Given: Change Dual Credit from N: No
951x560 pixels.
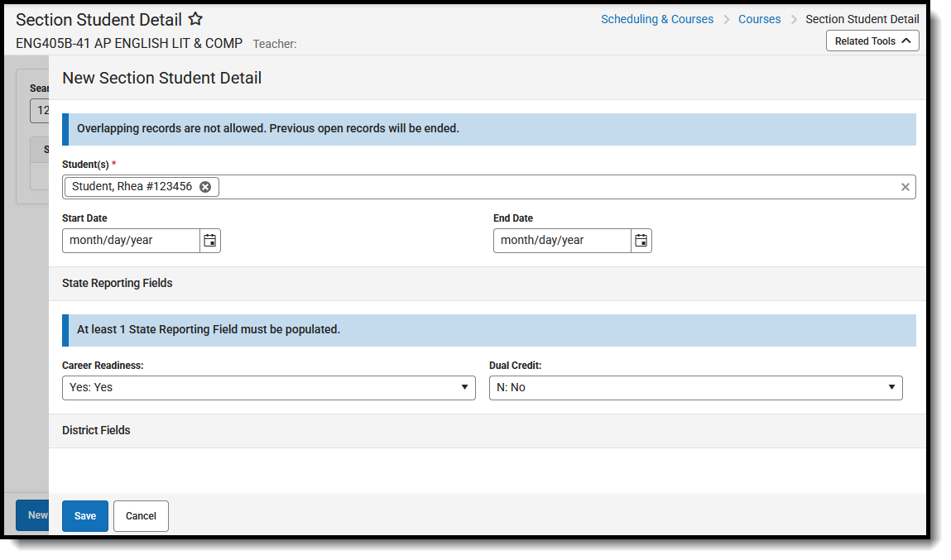Looking at the screenshot, I should [695, 387].
